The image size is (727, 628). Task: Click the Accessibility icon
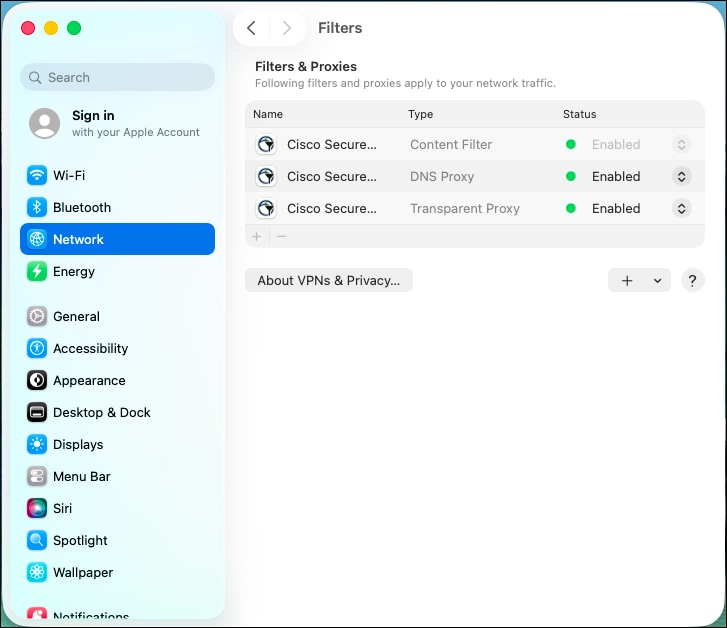click(x=37, y=348)
